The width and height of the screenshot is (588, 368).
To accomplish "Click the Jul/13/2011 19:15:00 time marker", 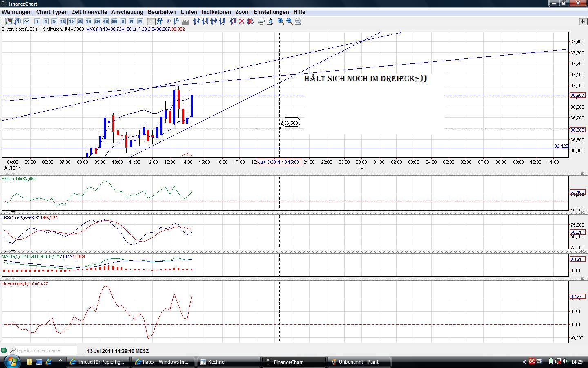I will click(279, 162).
